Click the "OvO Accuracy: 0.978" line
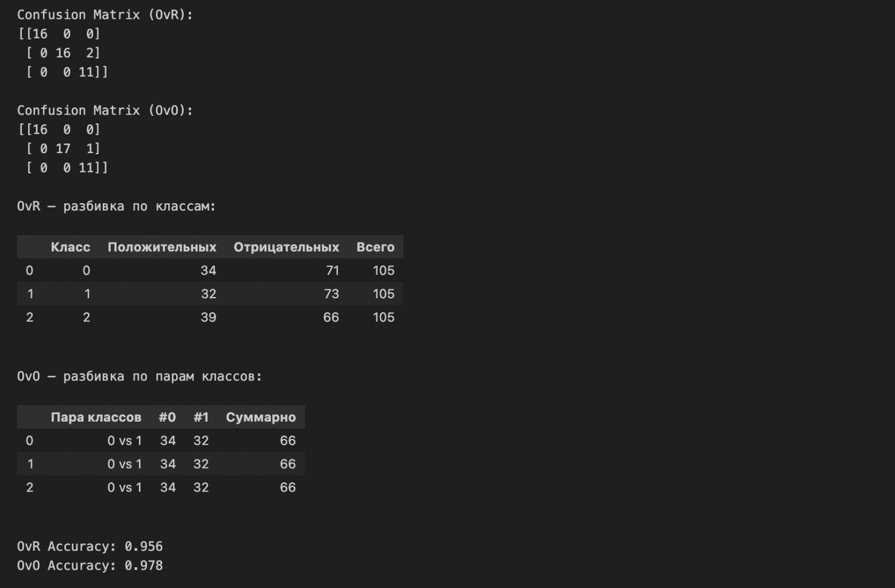The image size is (895, 588). click(x=89, y=566)
